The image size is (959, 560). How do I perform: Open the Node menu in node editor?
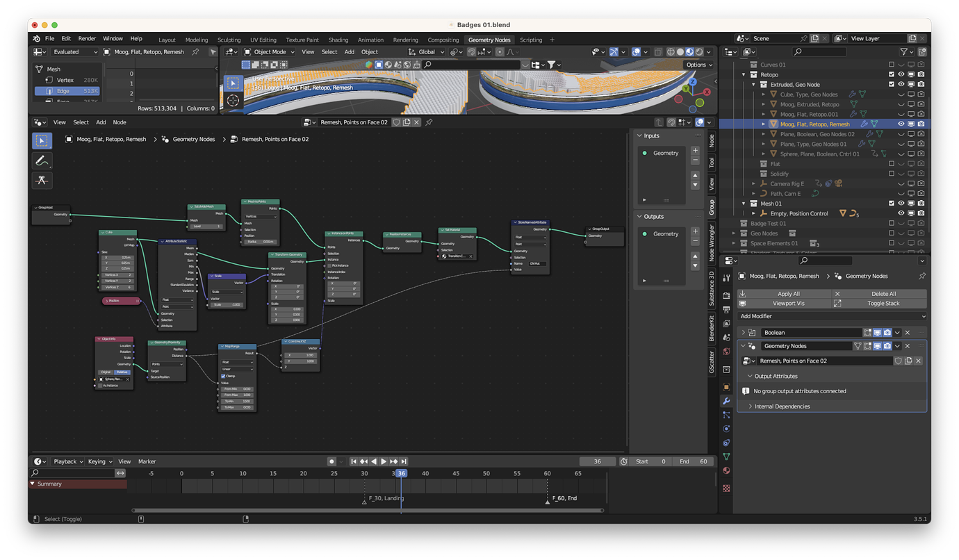click(120, 122)
